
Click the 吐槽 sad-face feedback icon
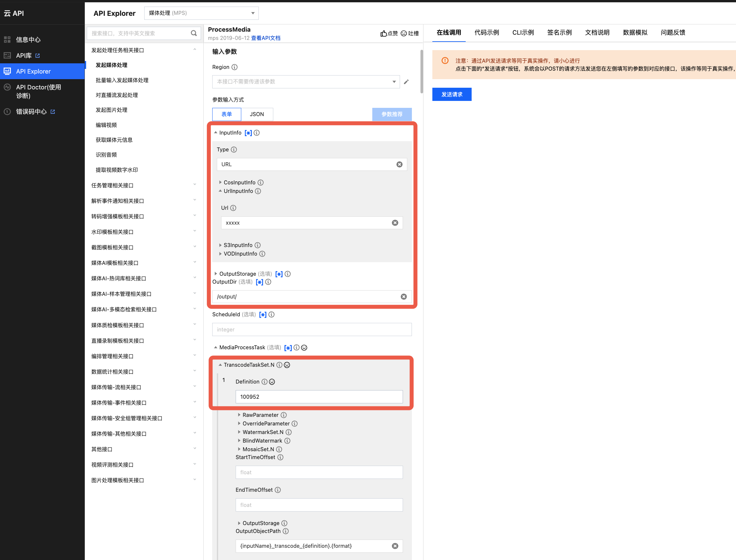pyautogui.click(x=404, y=33)
